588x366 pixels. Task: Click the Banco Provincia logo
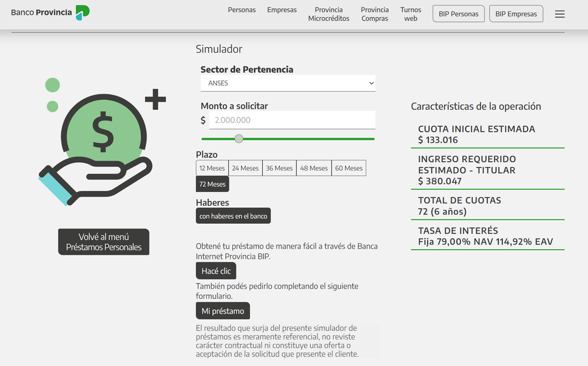(49, 11)
